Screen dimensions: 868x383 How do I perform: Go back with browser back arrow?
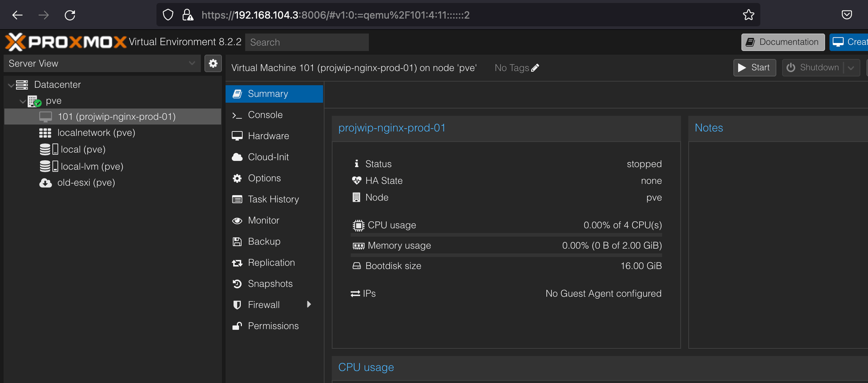(17, 15)
